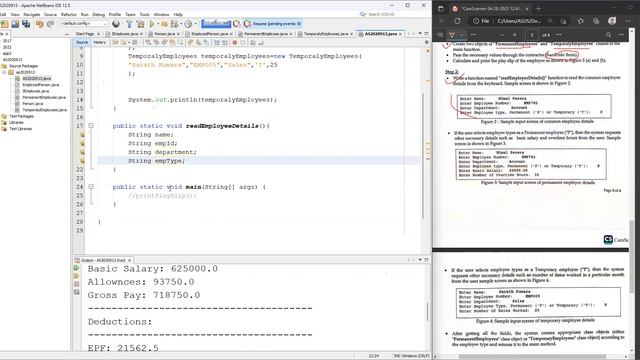The width and height of the screenshot is (640, 360).
Task: Click the code editor vertical scrollbar
Action: 422,155
